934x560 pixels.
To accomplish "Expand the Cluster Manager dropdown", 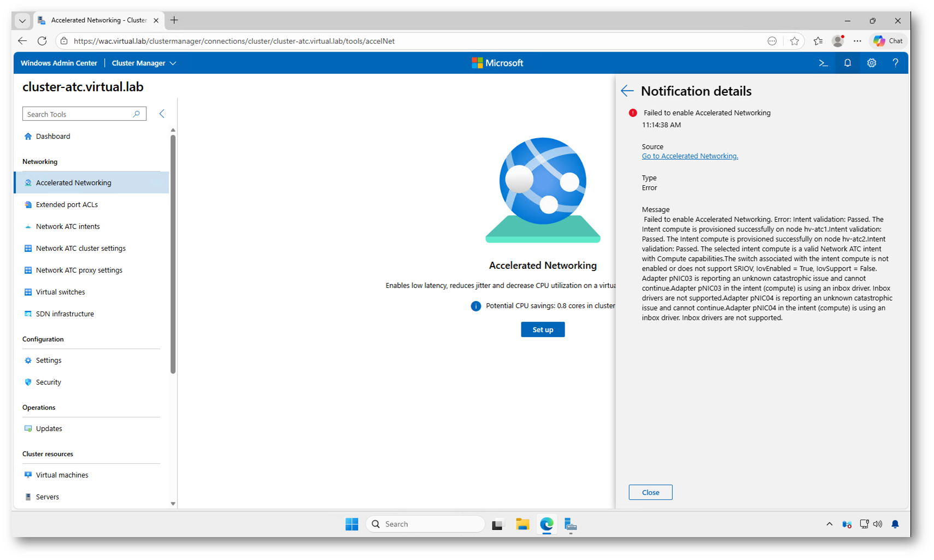I will tap(144, 63).
